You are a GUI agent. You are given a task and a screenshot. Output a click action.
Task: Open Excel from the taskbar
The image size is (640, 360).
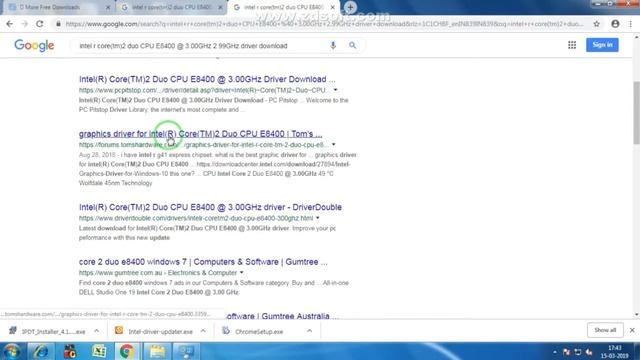pos(99,351)
